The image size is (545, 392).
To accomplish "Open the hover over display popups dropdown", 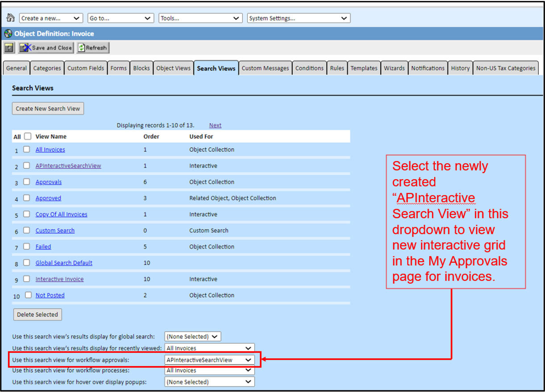I will coord(209,382).
